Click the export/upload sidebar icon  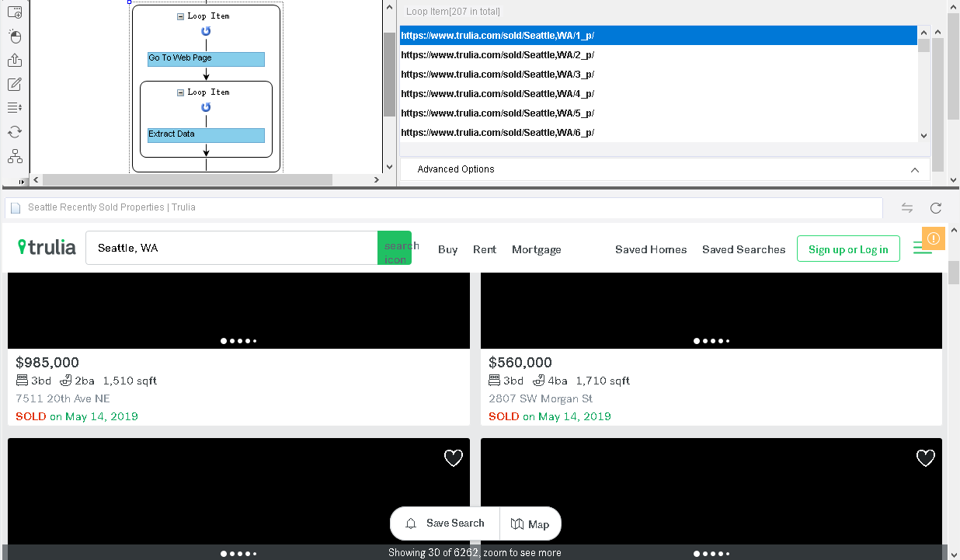(x=15, y=61)
